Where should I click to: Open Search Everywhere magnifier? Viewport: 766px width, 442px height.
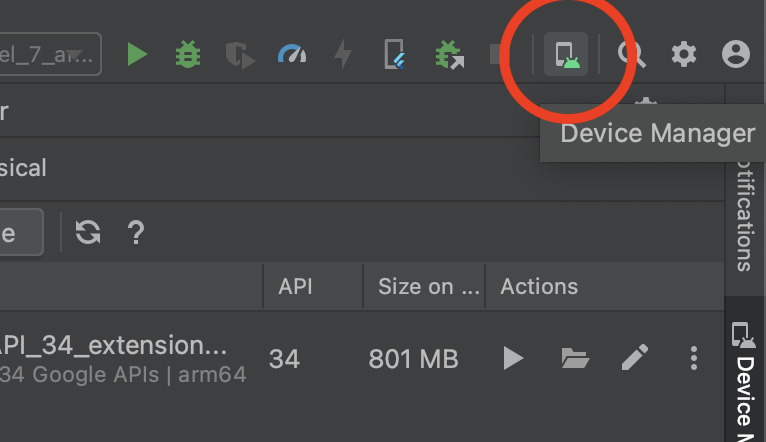(x=631, y=54)
